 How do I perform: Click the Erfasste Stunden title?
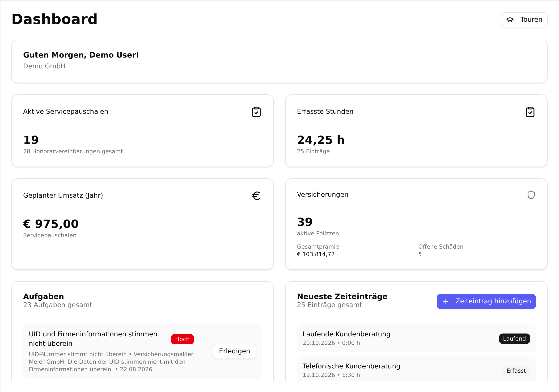325,111
